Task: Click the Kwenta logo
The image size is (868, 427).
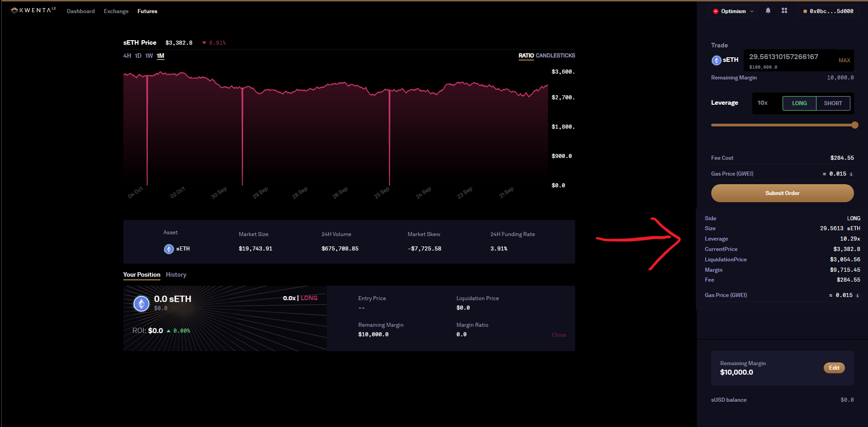Action: (x=33, y=10)
